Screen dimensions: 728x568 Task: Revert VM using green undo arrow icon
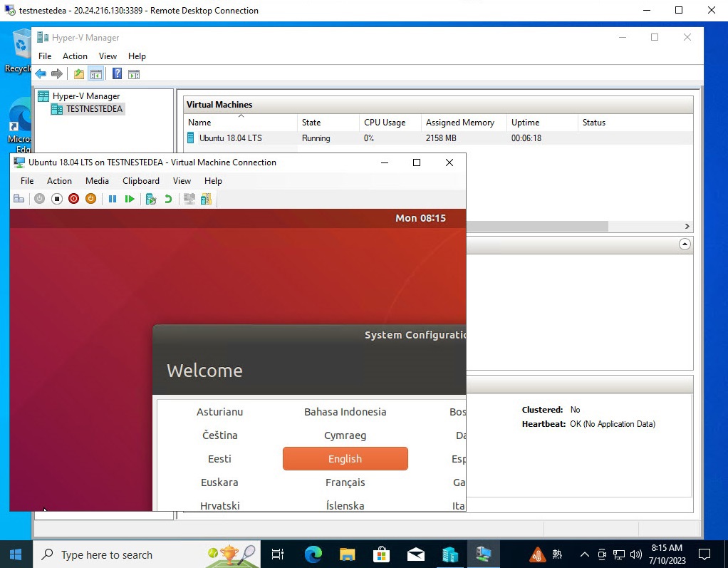click(x=168, y=199)
